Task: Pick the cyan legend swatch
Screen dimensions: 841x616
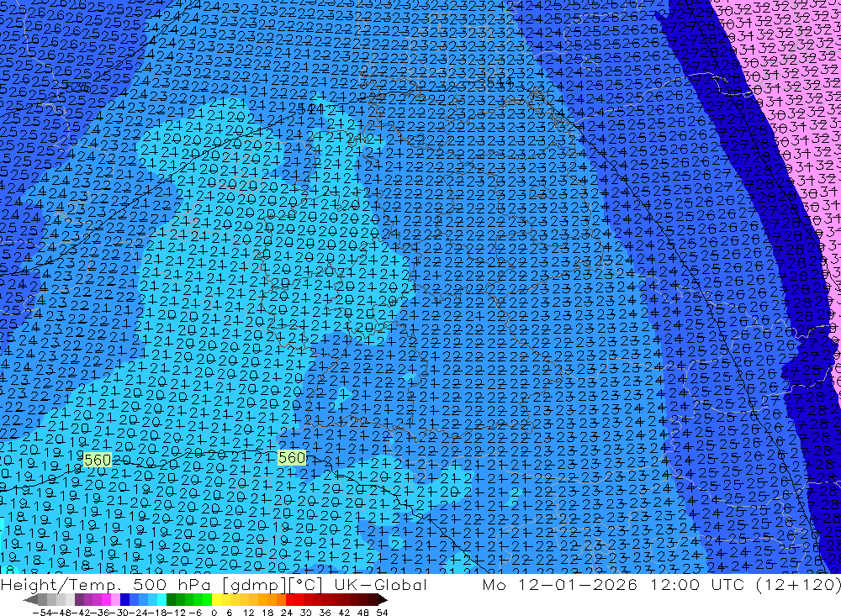Action: pos(161,600)
